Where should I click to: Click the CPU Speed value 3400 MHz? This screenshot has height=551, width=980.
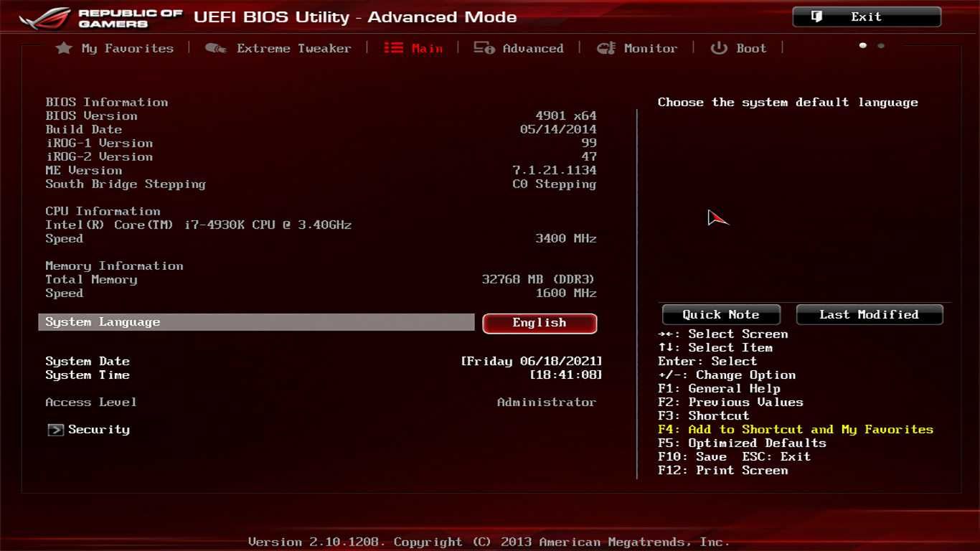pos(566,239)
